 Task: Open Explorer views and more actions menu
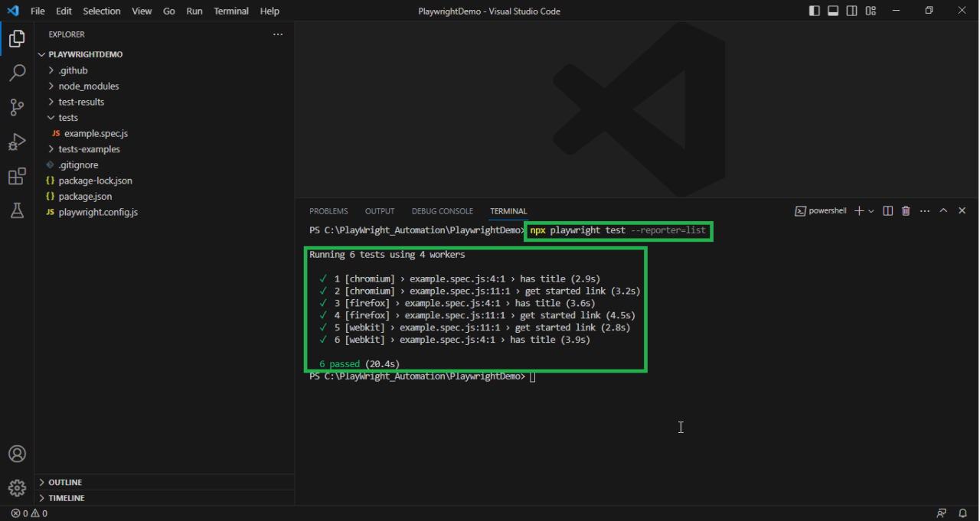click(278, 34)
